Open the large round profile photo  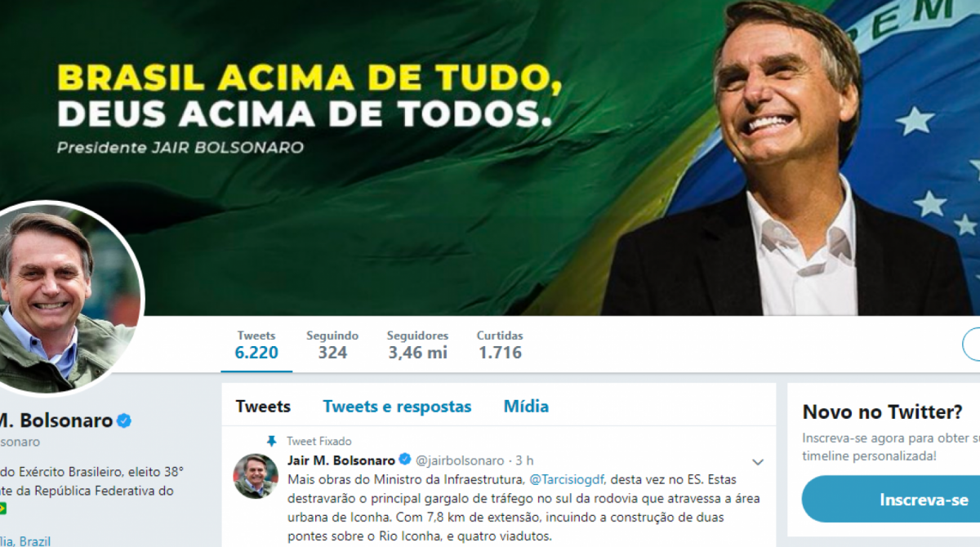tap(67, 297)
